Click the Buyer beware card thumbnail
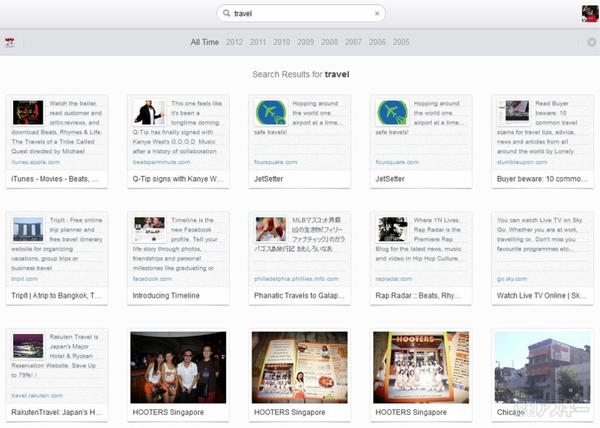The height and width of the screenshot is (428, 600). (x=514, y=112)
